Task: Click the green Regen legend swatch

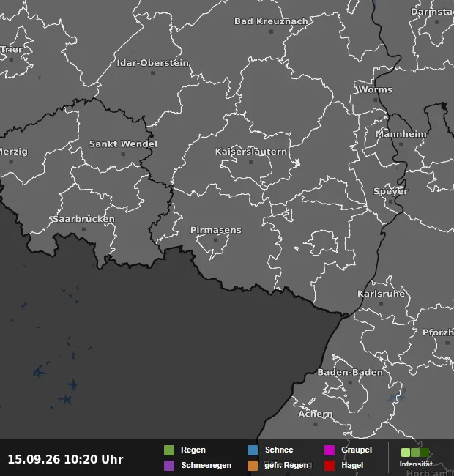Action: [169, 450]
